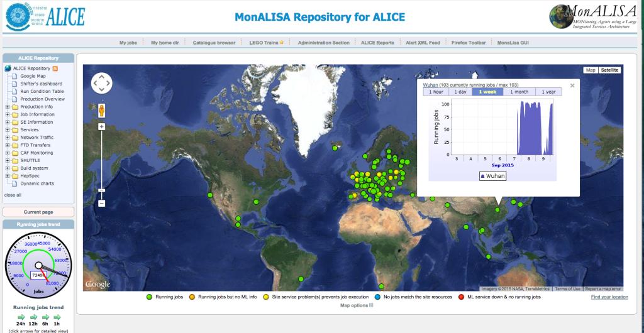The width and height of the screenshot is (644, 333).
Task: Expand the Production info folder
Action: tap(8, 107)
